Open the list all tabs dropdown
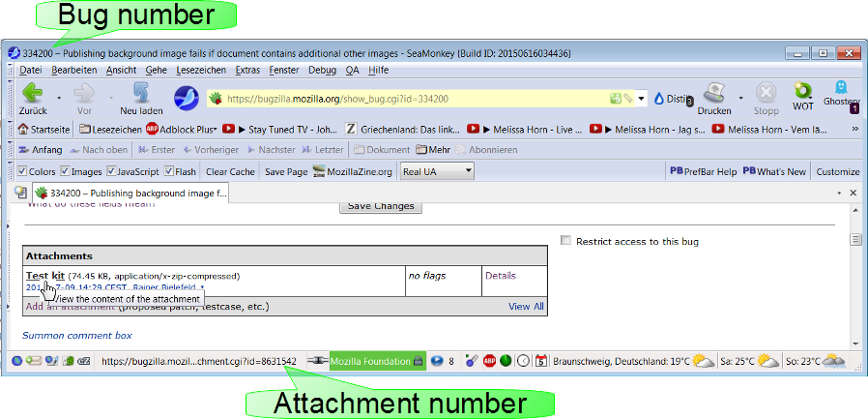The width and height of the screenshot is (868, 419). (839, 193)
